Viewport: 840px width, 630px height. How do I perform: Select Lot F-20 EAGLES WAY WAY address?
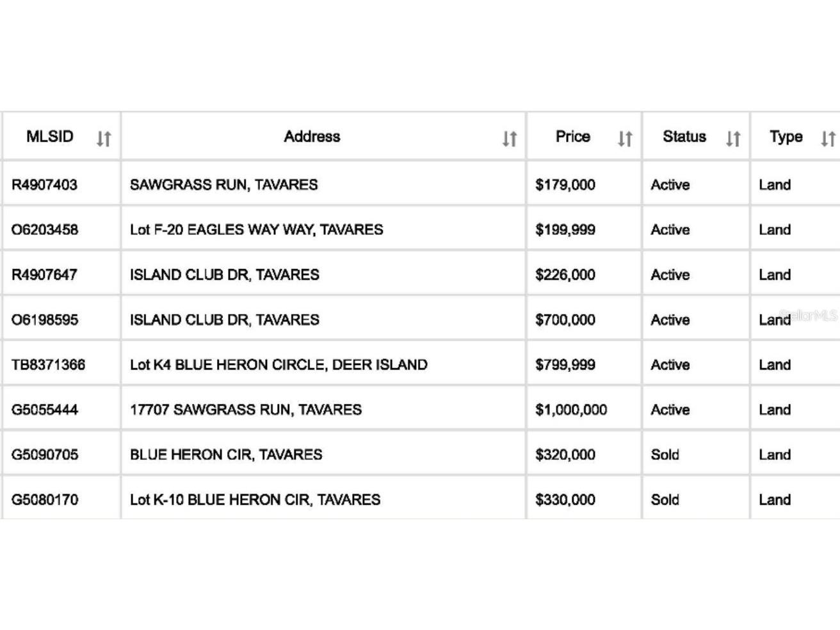tap(256, 230)
